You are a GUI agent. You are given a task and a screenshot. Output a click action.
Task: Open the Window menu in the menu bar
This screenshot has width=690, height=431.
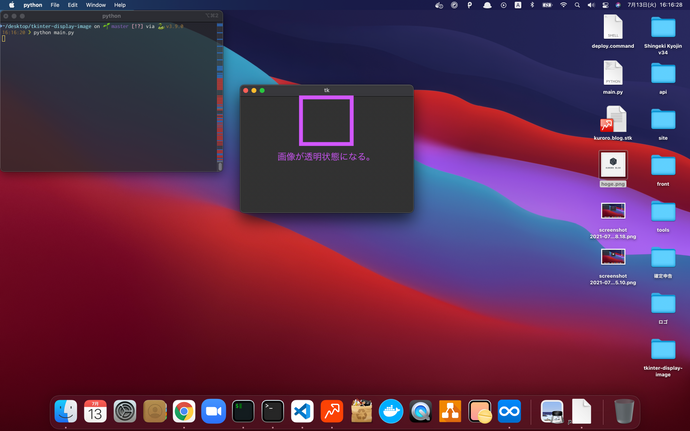[95, 5]
